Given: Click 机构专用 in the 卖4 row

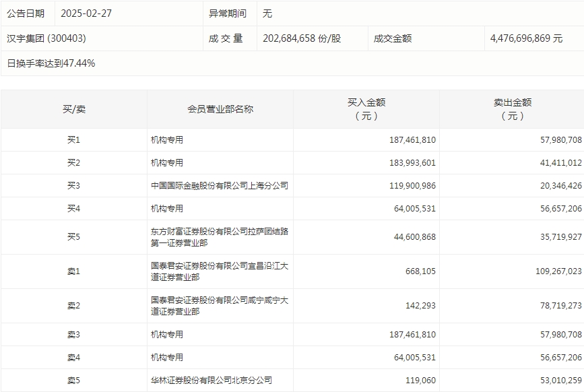Looking at the screenshot, I should (x=167, y=358).
